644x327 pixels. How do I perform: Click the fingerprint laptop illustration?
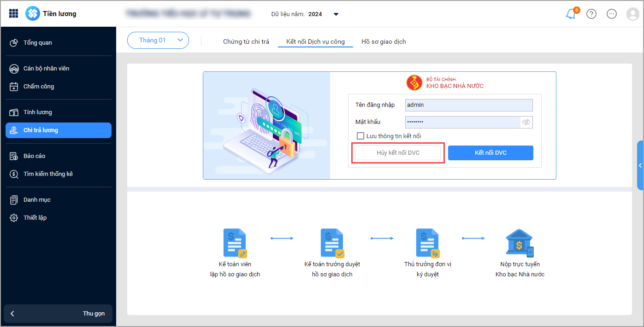(x=266, y=125)
